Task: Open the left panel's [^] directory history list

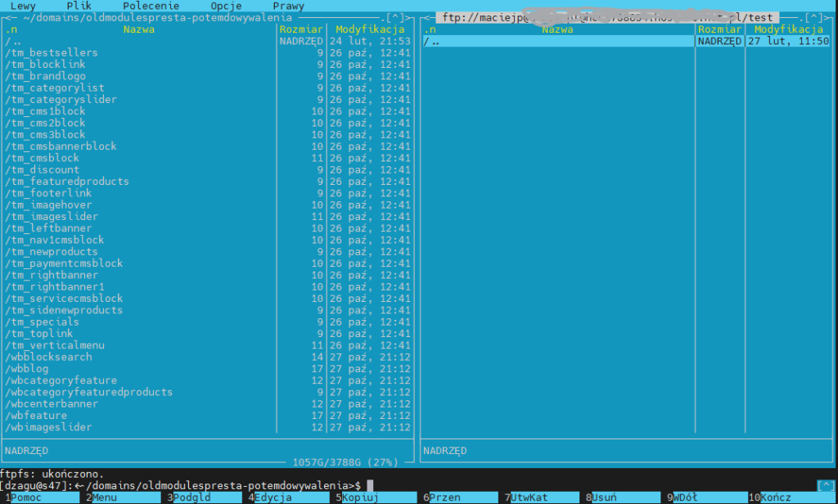Action: click(395, 18)
